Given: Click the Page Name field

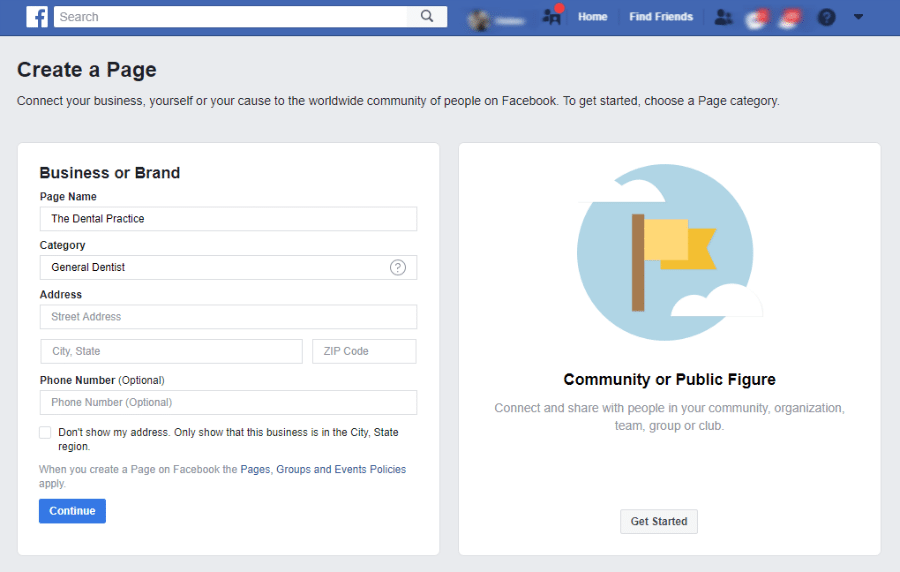Looking at the screenshot, I should click(x=228, y=219).
